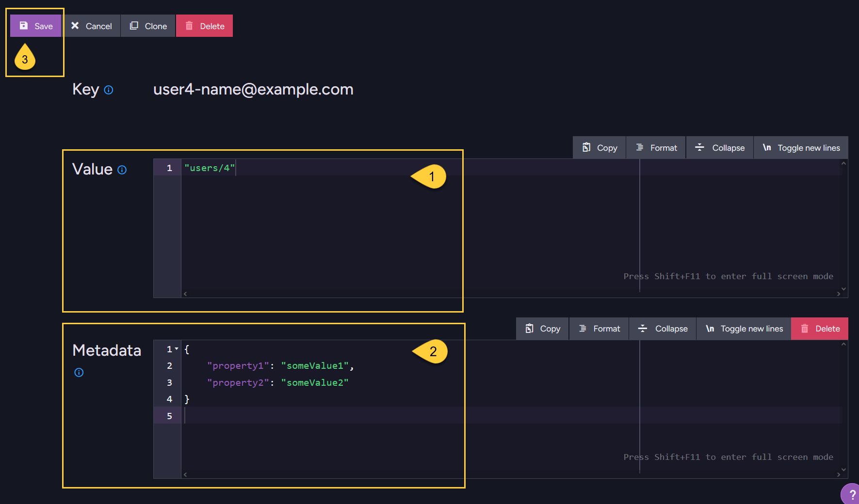The width and height of the screenshot is (859, 504).
Task: Toggle new lines in Value editor
Action: pyautogui.click(x=801, y=148)
